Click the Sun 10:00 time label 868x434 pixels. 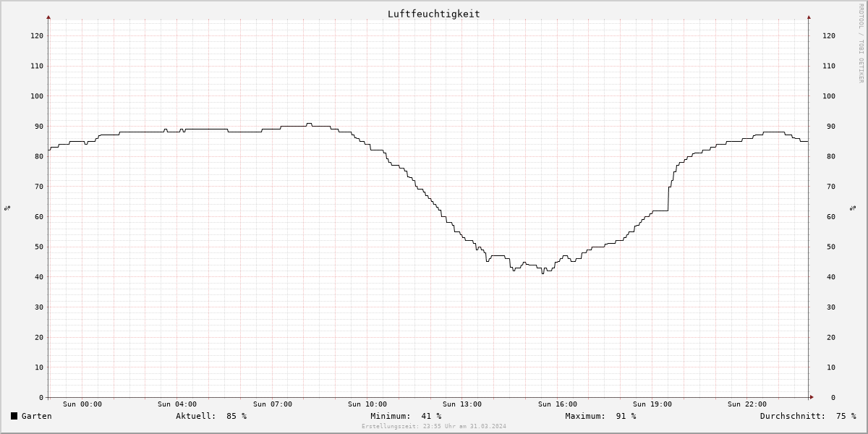click(x=367, y=404)
